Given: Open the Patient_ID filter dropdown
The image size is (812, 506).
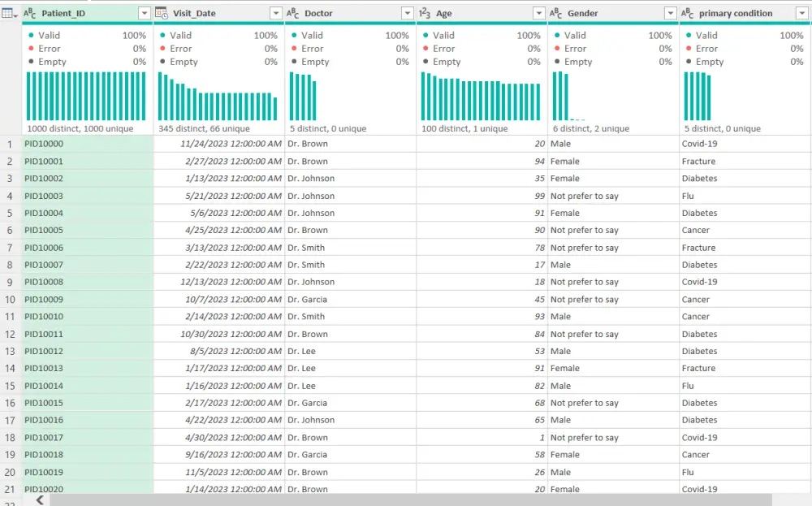Looking at the screenshot, I should click(x=145, y=13).
